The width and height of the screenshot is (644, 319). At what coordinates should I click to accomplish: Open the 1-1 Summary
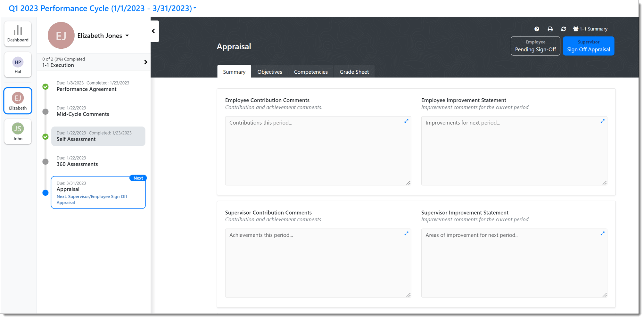click(590, 29)
